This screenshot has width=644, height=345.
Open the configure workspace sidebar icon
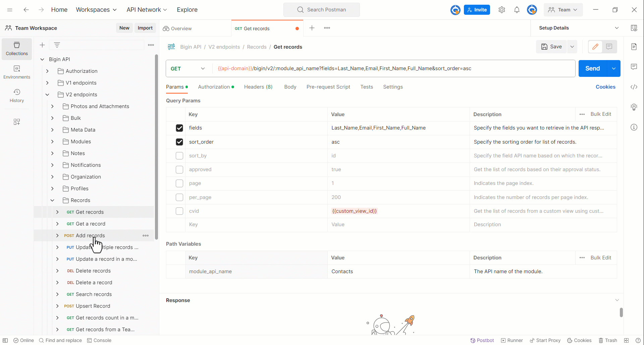tap(17, 121)
